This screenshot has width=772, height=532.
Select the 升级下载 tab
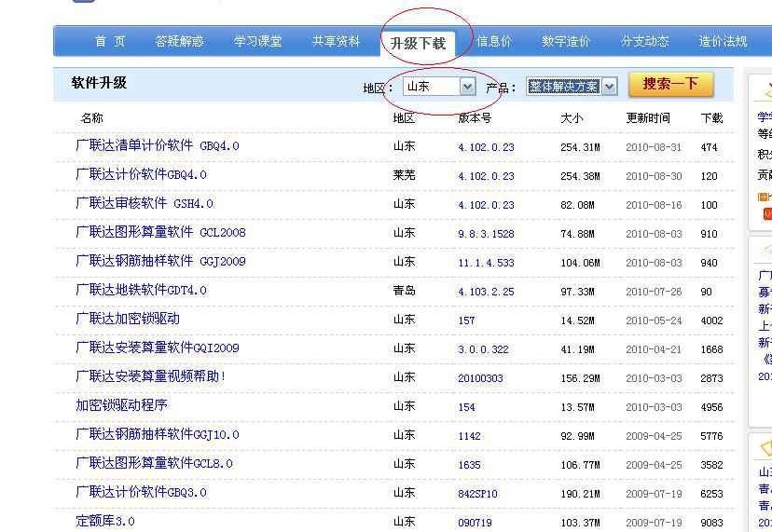coord(418,43)
